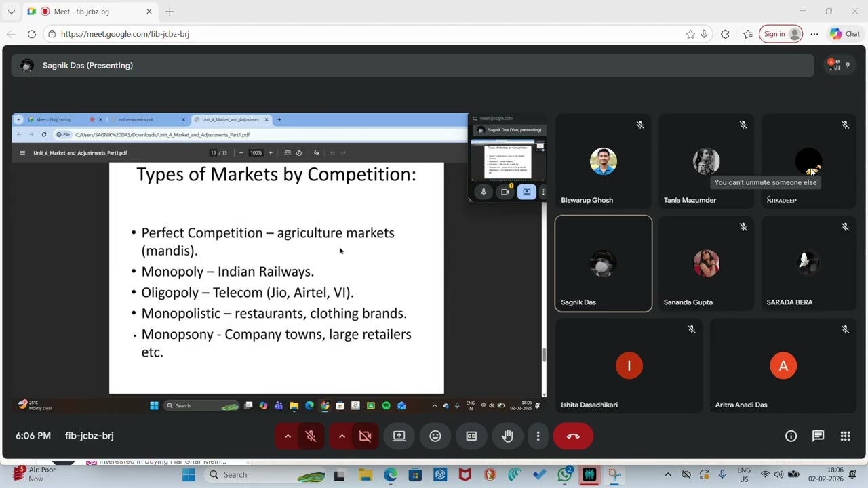868x488 pixels.
Task: Open WhatsApp from the taskbar
Action: point(564,474)
